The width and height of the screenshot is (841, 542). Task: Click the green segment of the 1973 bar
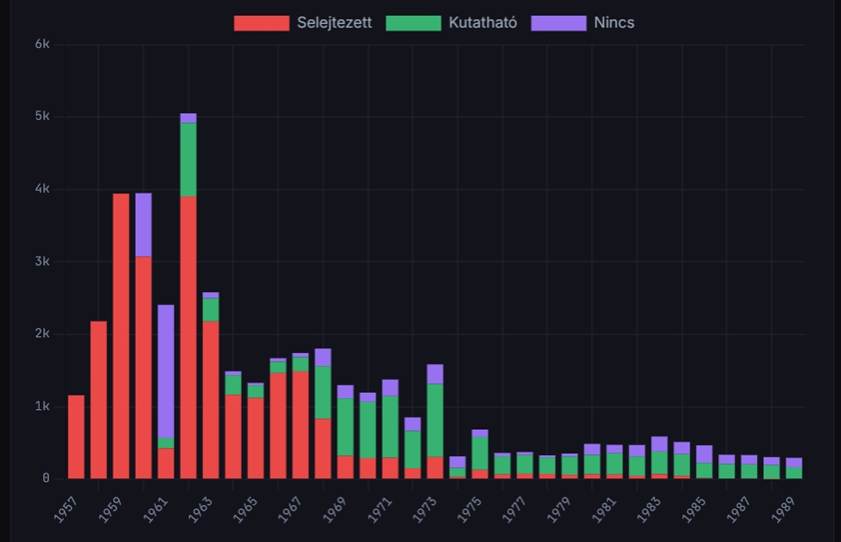[x=435, y=420]
